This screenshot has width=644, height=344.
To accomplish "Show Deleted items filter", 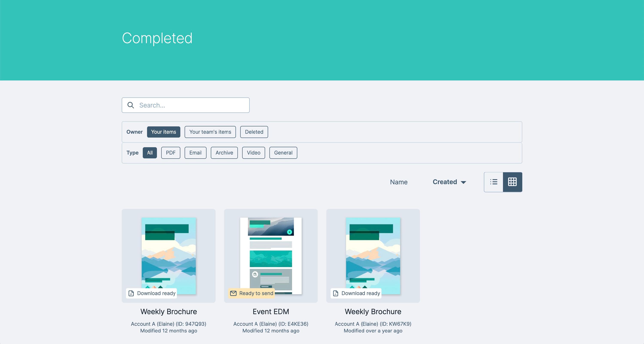I will click(x=254, y=132).
